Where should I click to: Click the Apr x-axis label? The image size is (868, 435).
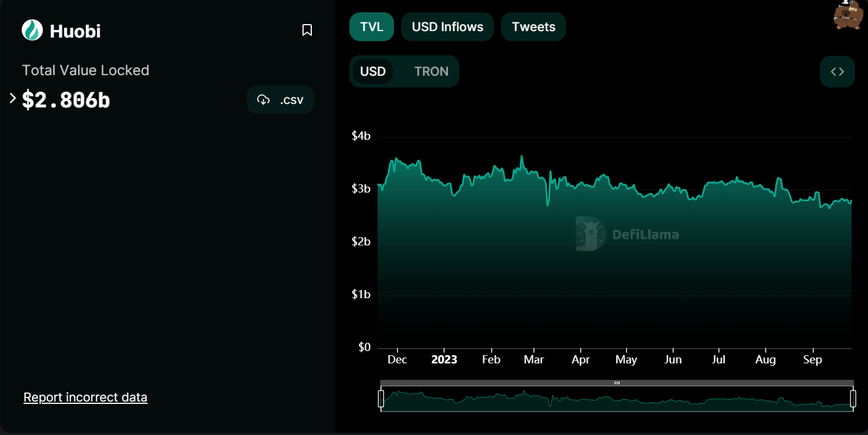pyautogui.click(x=581, y=360)
